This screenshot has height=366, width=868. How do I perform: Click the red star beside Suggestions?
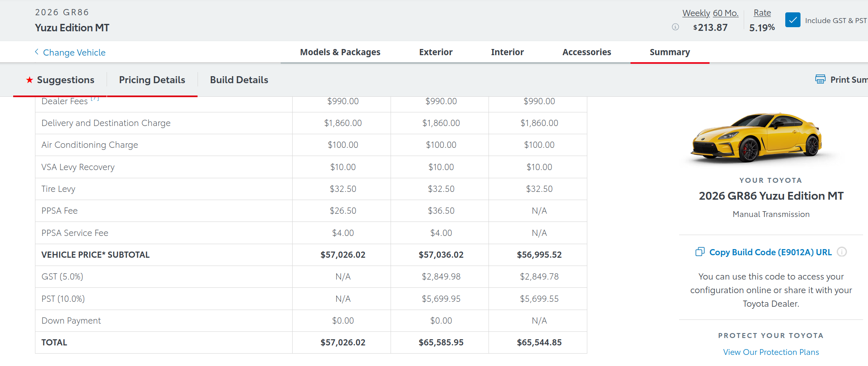(x=30, y=80)
